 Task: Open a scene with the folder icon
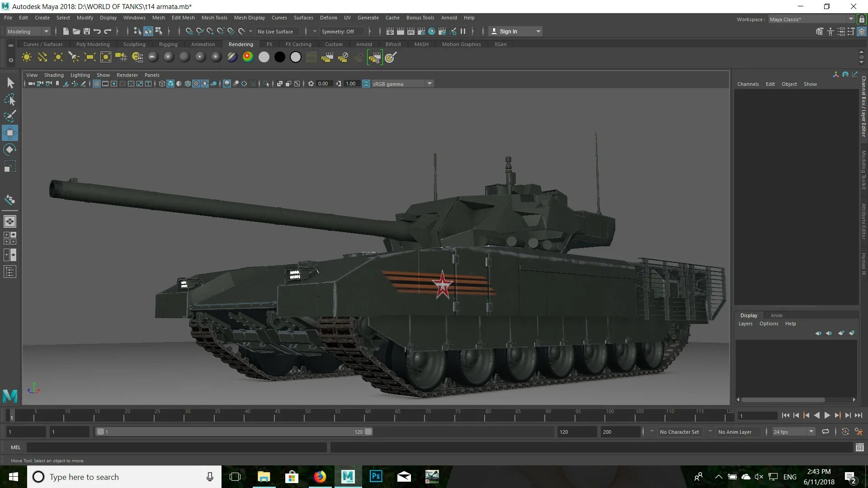point(76,31)
